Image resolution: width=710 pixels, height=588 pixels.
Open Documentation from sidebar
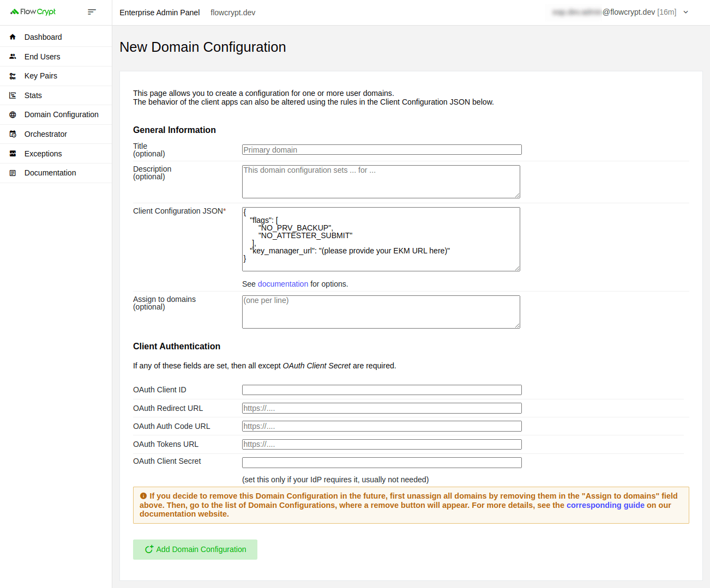(56, 173)
